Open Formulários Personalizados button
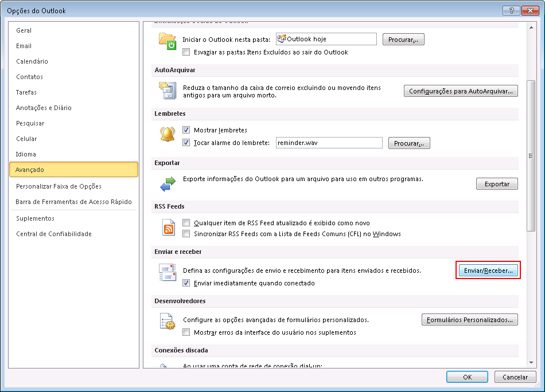 pos(470,320)
